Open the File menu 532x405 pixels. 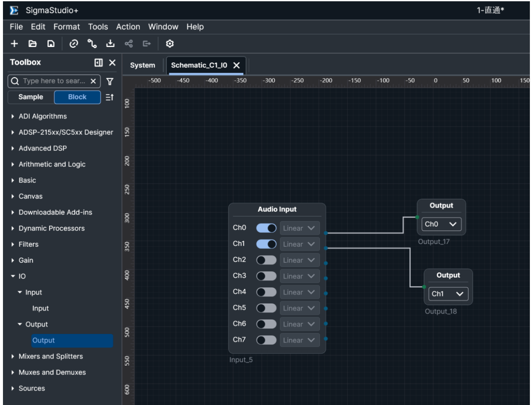[x=16, y=27]
